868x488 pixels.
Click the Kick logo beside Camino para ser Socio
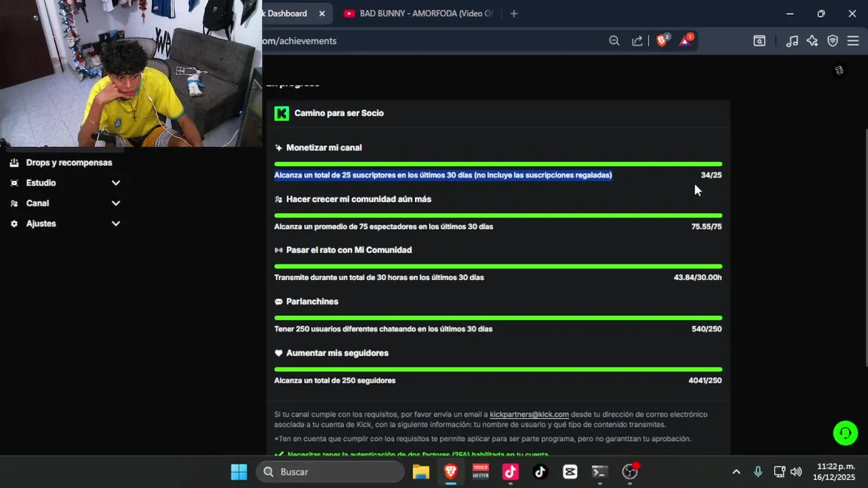pyautogui.click(x=281, y=113)
